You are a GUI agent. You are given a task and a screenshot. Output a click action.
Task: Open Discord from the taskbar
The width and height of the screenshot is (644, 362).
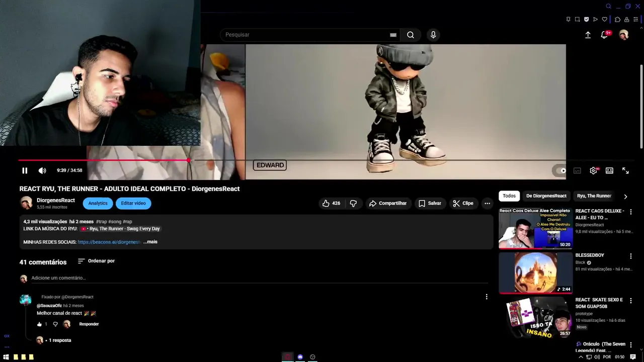300,357
